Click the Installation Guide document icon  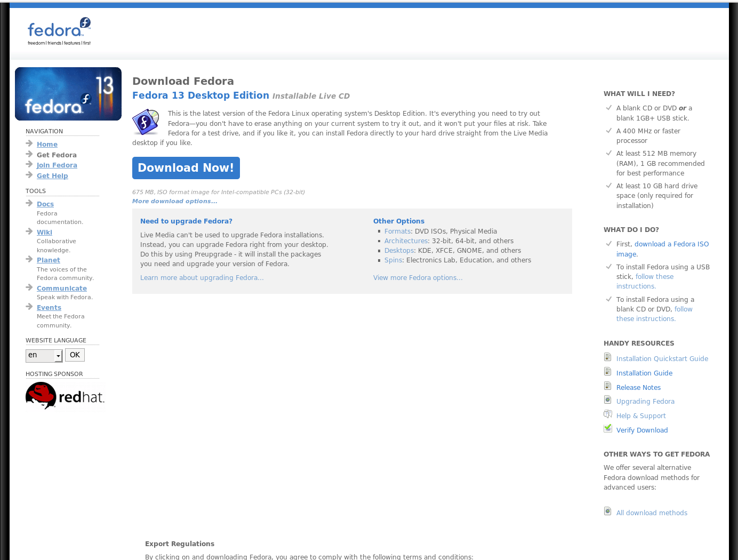pos(607,371)
